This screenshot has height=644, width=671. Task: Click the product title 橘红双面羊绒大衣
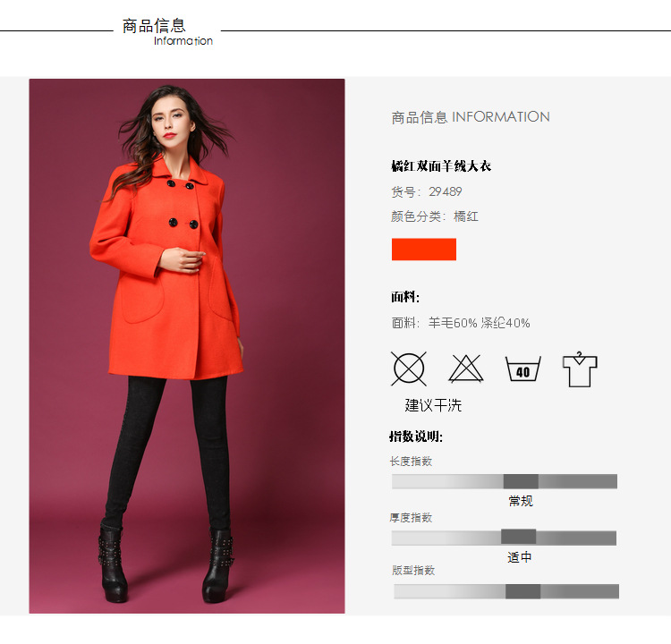(x=441, y=166)
